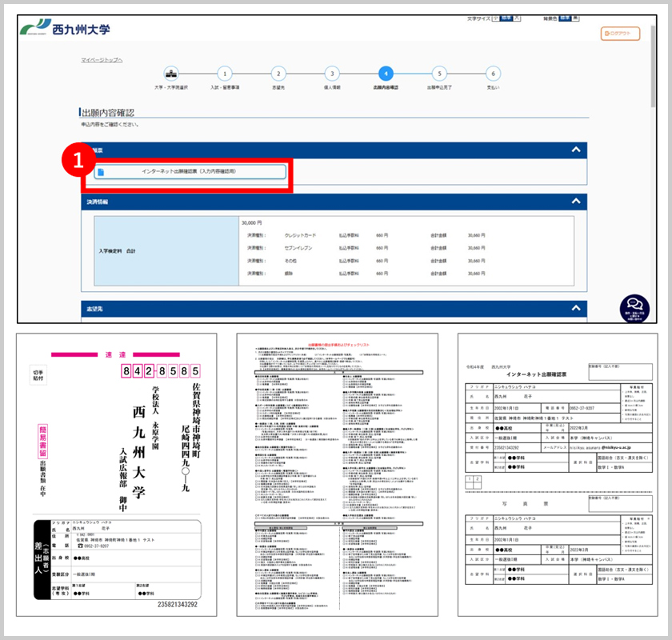Go back to step 3 個人情報 circle
The width and height of the screenshot is (672, 640).
coord(332,74)
